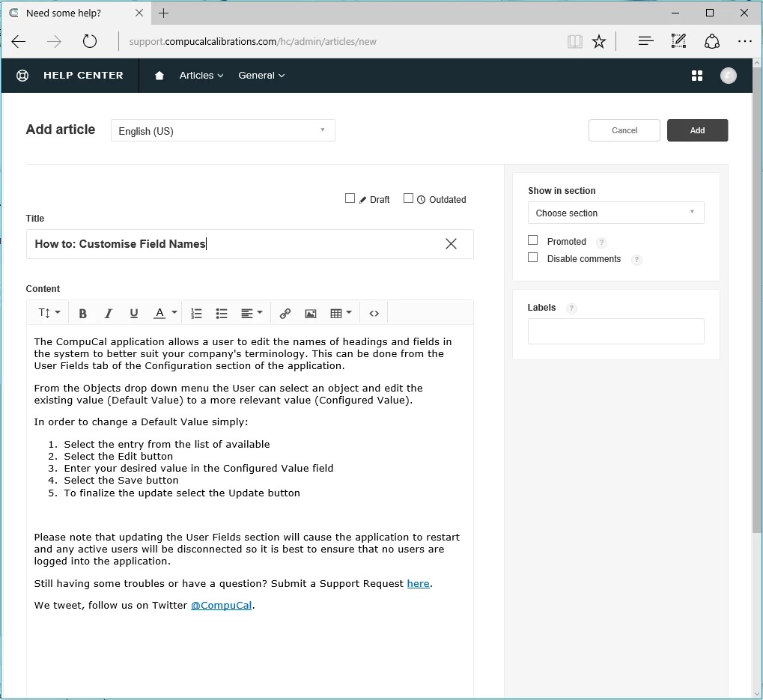This screenshot has width=763, height=700.
Task: Open the browser Hub icon
Action: point(645,41)
